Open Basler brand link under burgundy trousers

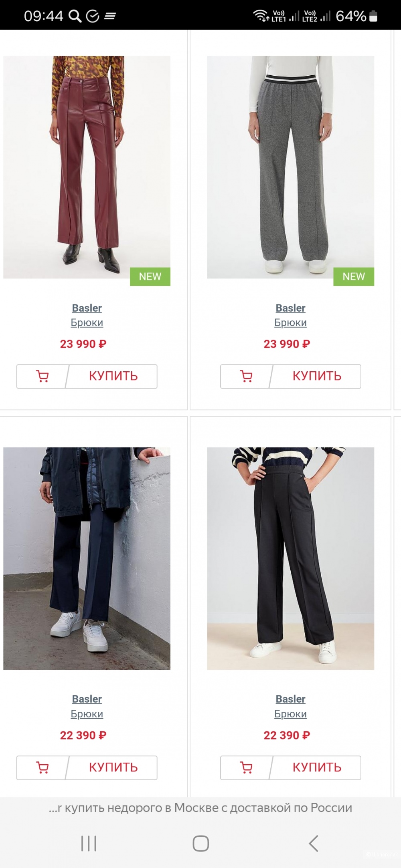(x=87, y=308)
